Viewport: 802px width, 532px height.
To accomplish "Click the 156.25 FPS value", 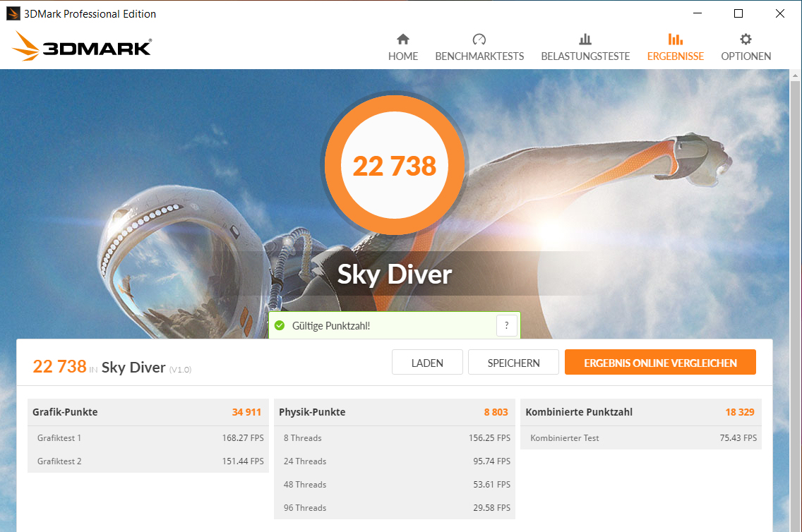I will click(489, 438).
